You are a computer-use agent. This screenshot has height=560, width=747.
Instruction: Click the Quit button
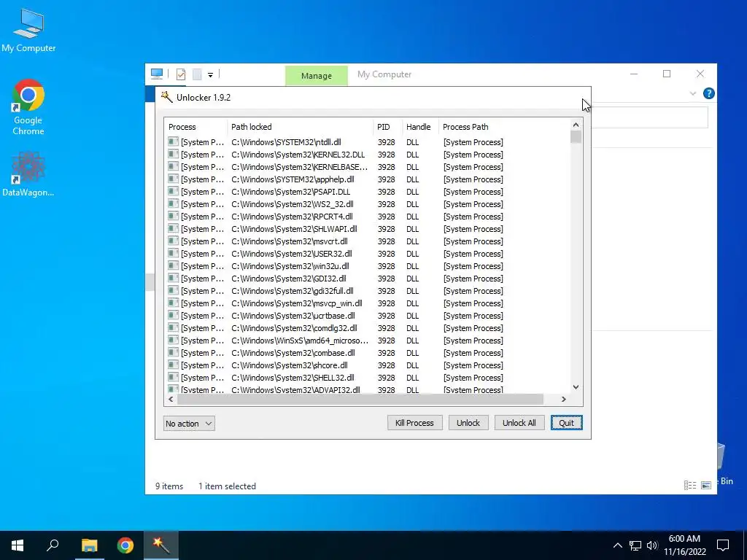click(x=566, y=423)
